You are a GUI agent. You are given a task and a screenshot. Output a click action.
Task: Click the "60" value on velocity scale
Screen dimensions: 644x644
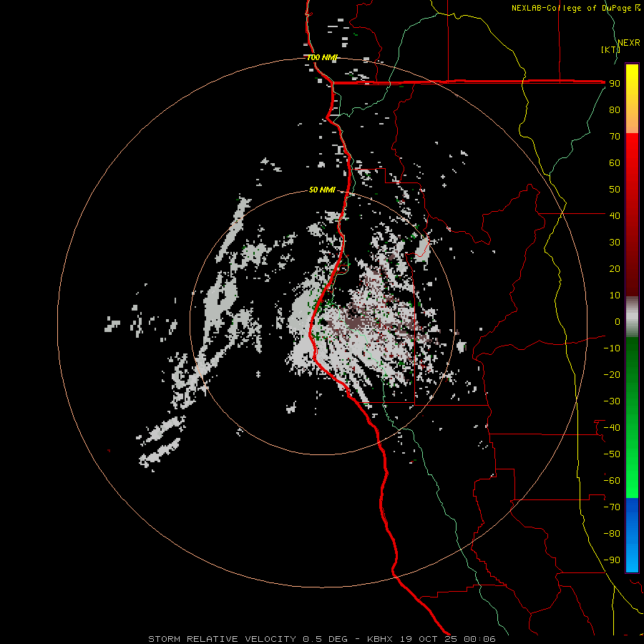point(615,162)
